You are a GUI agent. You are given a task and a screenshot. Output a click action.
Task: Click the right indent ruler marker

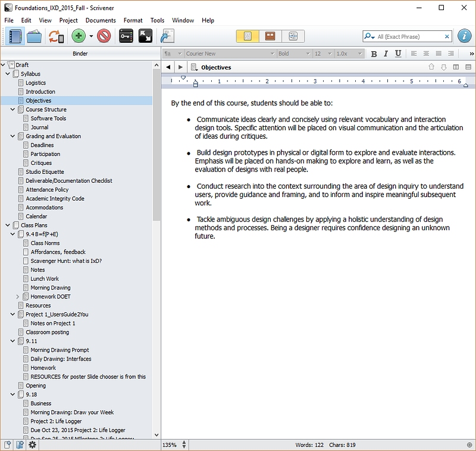(x=466, y=85)
